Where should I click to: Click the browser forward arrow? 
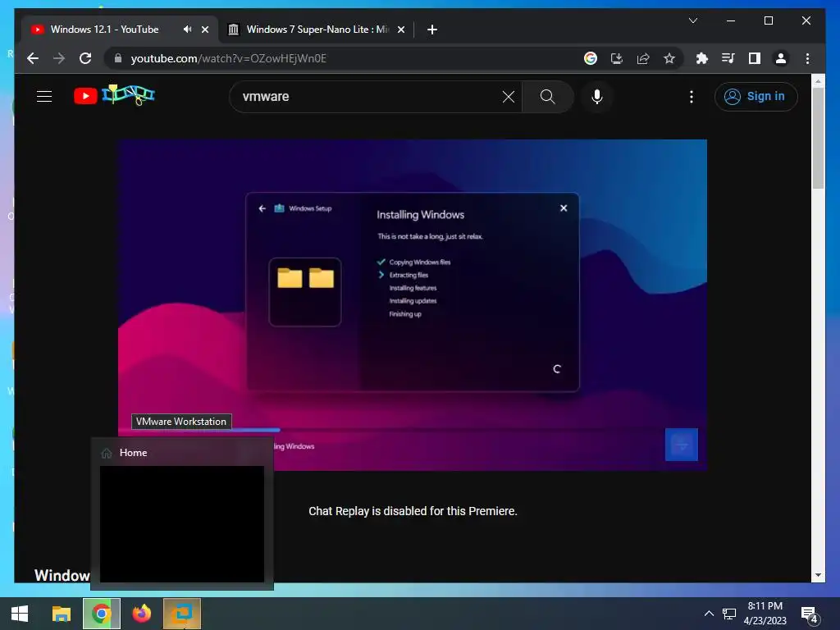[59, 58]
